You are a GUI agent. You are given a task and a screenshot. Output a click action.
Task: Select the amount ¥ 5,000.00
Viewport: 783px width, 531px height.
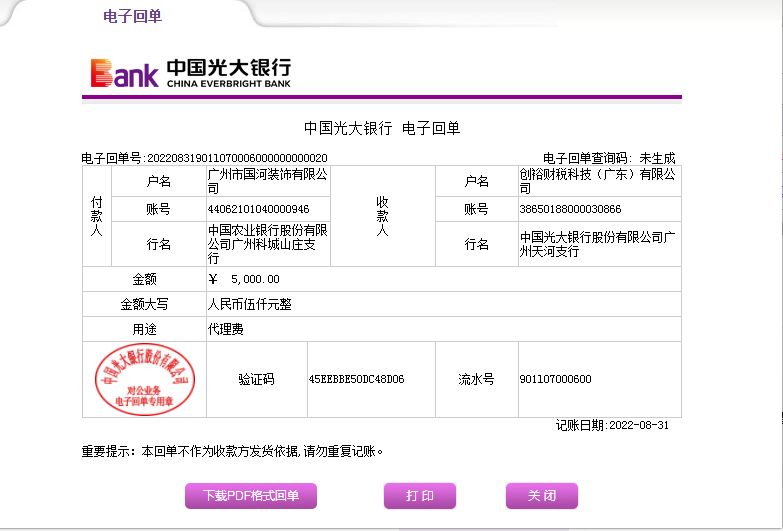244,279
